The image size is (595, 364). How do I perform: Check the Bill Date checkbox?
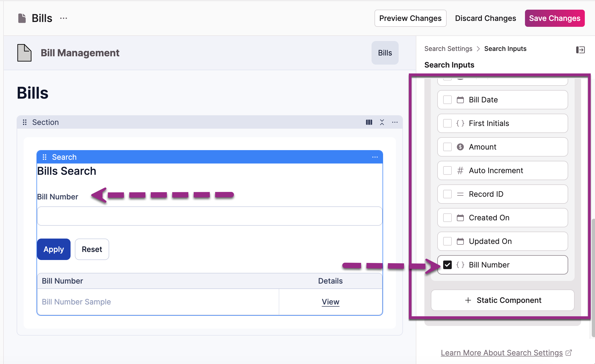[x=447, y=100]
